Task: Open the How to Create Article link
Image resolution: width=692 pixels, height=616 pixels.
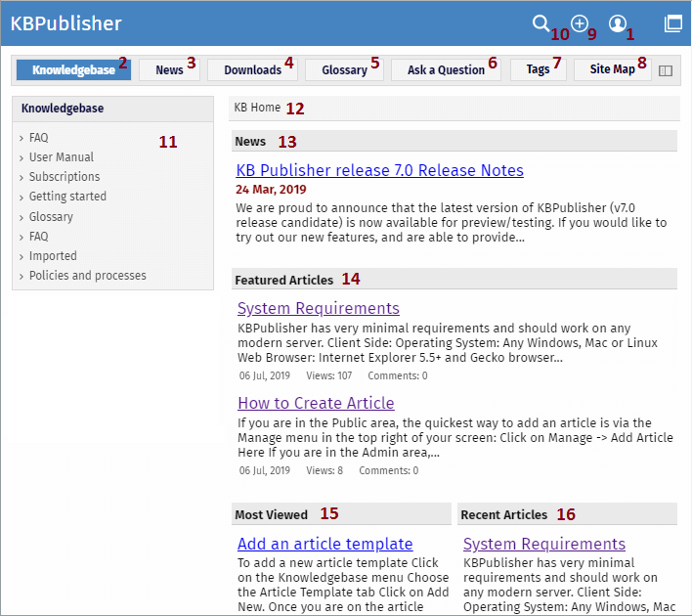Action: pos(316,403)
